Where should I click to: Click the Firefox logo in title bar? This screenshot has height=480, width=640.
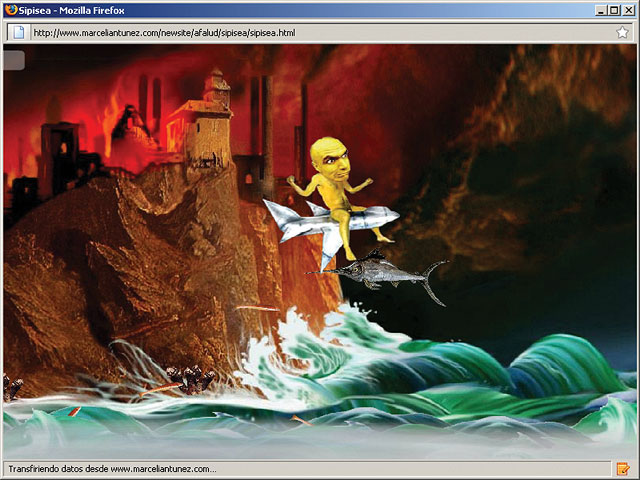click(11, 10)
